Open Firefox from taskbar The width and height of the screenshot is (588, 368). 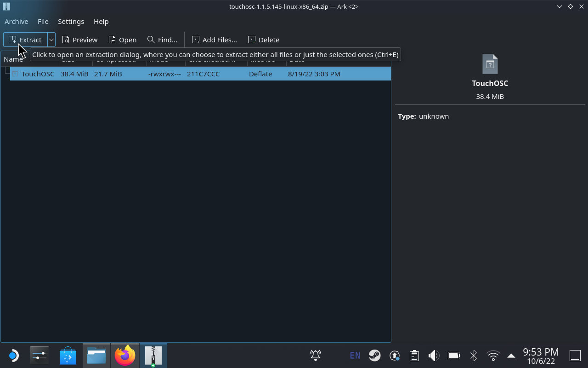(125, 356)
